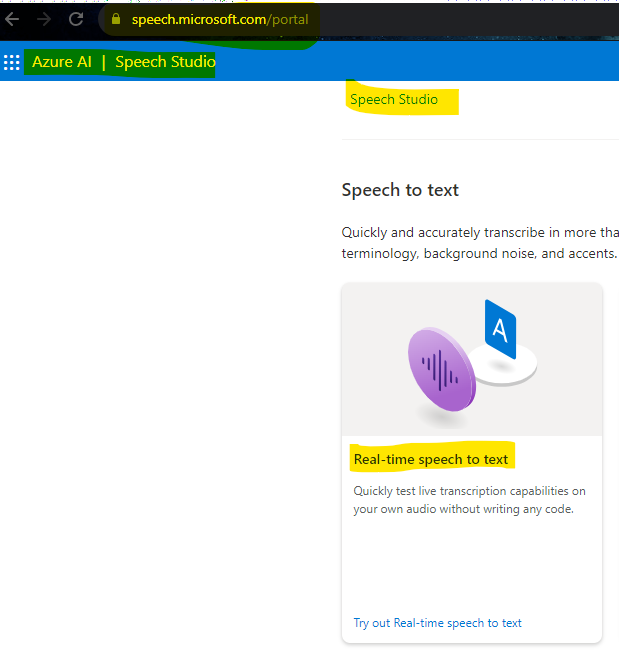Image resolution: width=619 pixels, height=654 pixels.
Task: Reload the page with the refresh icon
Action: pyautogui.click(x=76, y=19)
